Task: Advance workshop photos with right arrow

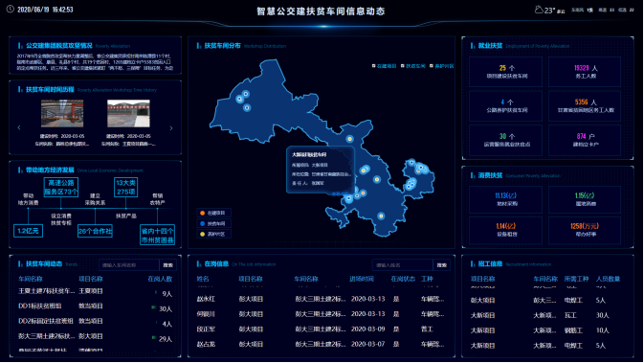Action: point(171,128)
